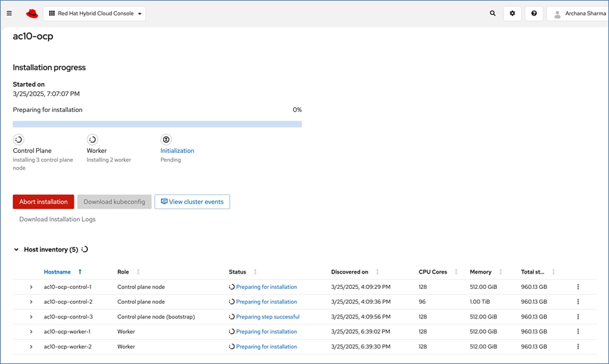Click the Archana Sharma user avatar
609x364 pixels.
click(x=557, y=14)
